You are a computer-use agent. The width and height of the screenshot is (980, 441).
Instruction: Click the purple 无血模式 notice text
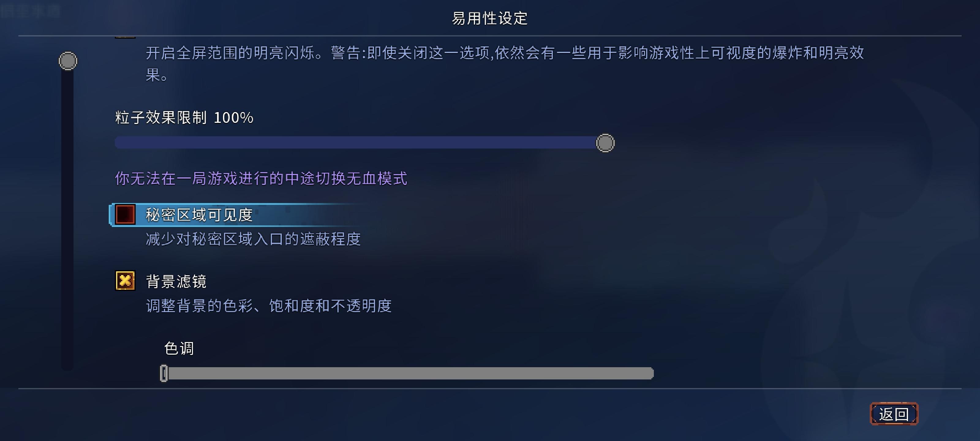coord(261,179)
